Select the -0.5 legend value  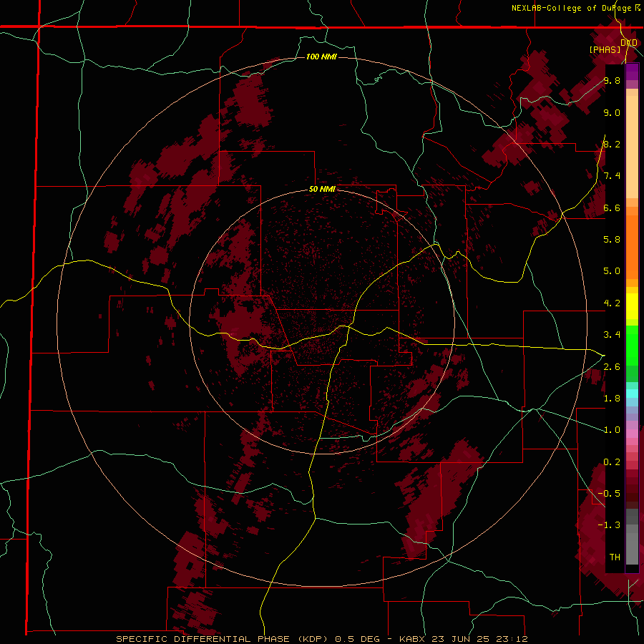609,493
